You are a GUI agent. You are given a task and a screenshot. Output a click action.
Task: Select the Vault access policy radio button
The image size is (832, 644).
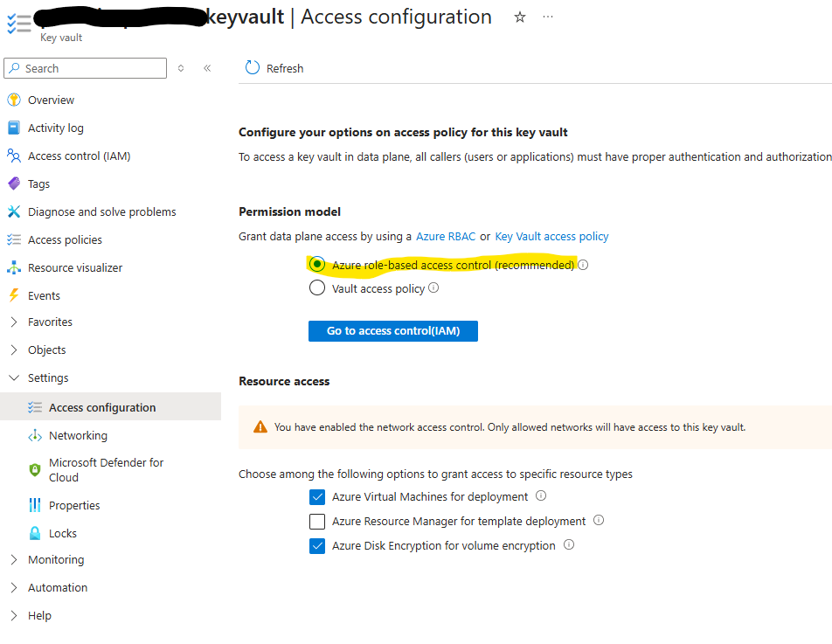point(316,287)
